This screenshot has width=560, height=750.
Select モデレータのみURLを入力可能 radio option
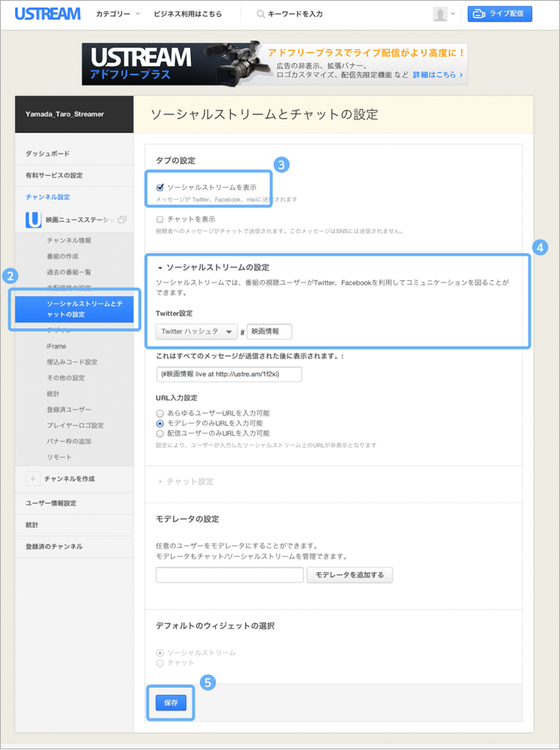pos(160,423)
